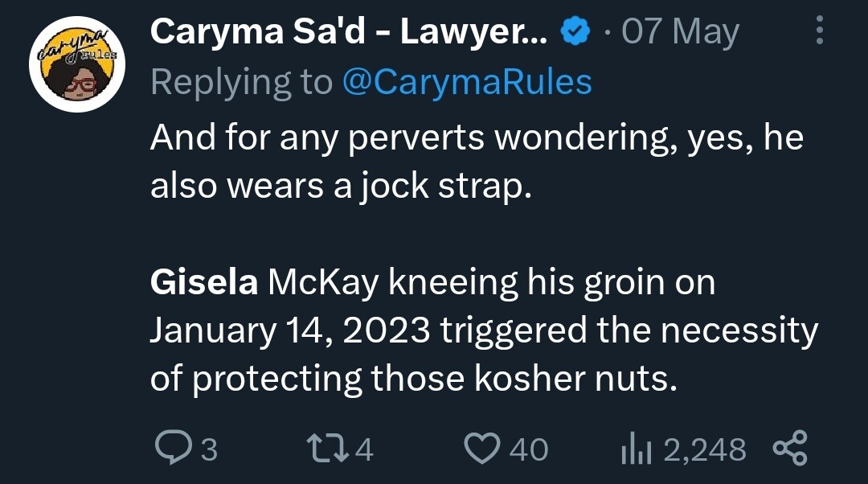The height and width of the screenshot is (484, 868).
Task: Click the first sentence about the jock strap
Action: click(476, 162)
